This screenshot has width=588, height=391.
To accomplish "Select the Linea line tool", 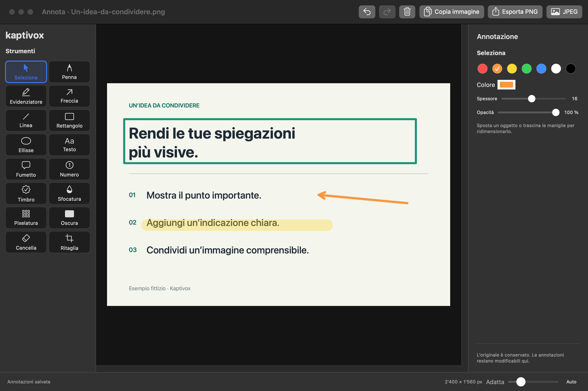I will click(26, 120).
